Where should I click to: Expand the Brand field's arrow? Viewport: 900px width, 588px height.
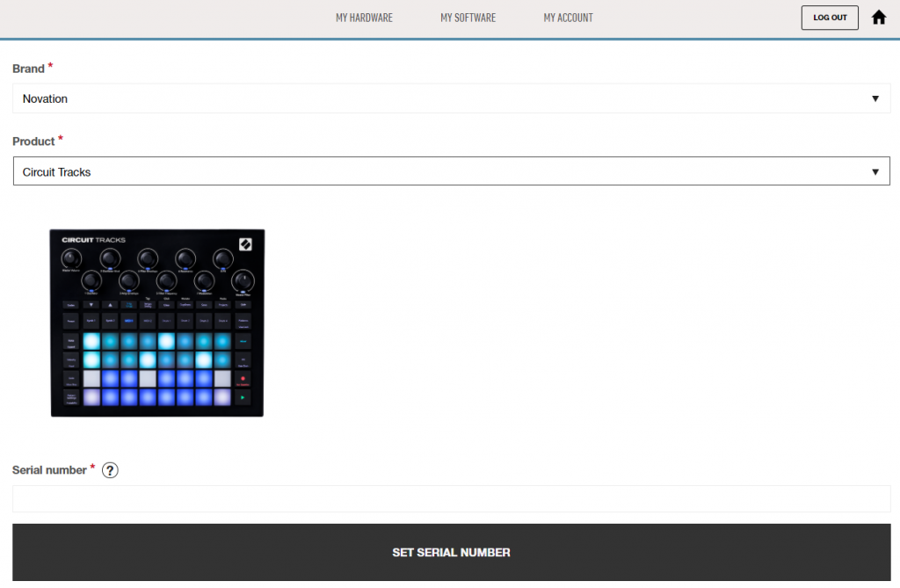[875, 98]
